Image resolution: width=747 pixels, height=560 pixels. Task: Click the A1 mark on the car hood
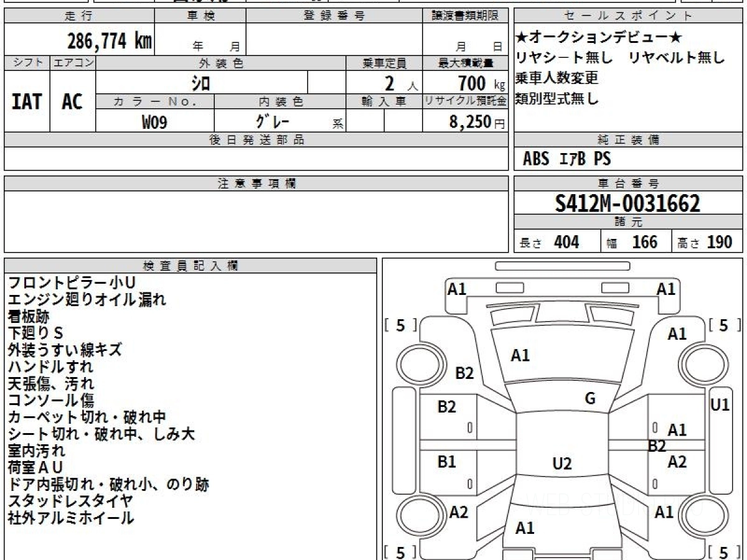[520, 355]
